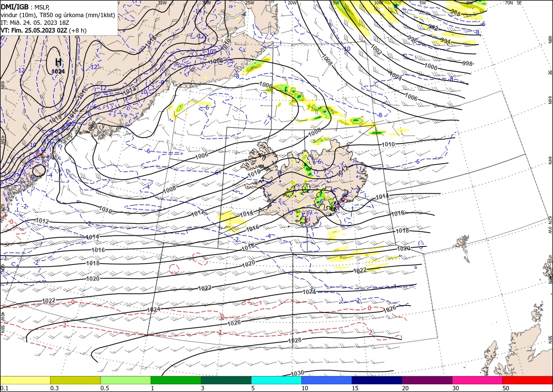Image resolution: width=553 pixels, height=392 pixels.
Task: Click the 15W longitude label
Action: [x=335, y=3]
